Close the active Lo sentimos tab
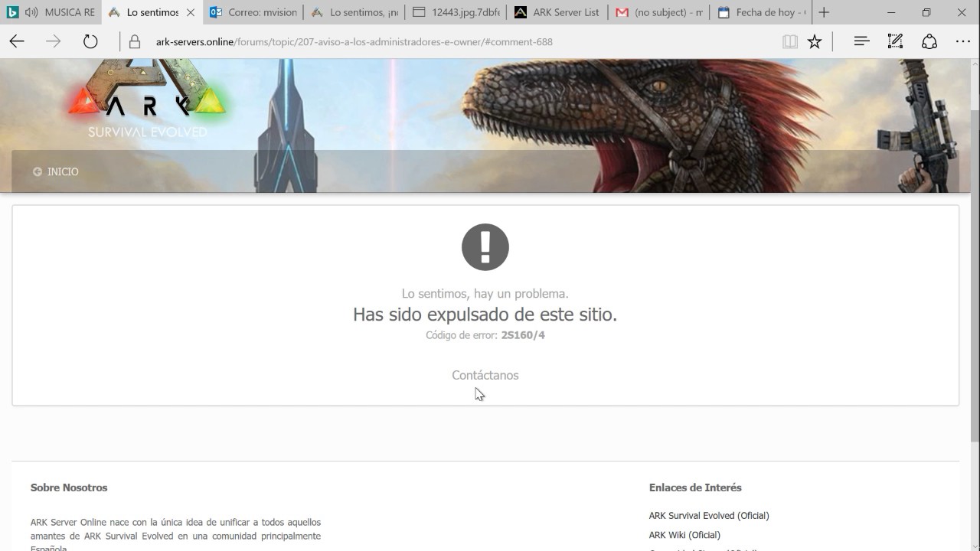 coord(191,12)
